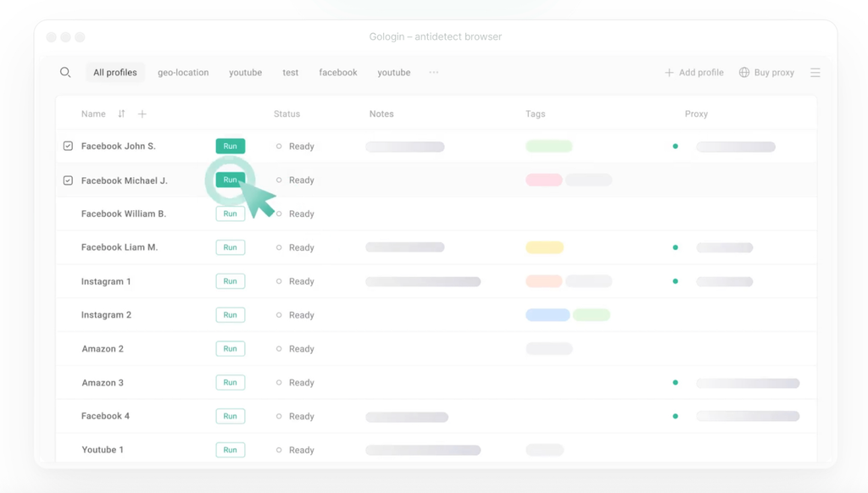Viewport: 868px width, 493px height.
Task: Click Add profile
Action: click(694, 73)
